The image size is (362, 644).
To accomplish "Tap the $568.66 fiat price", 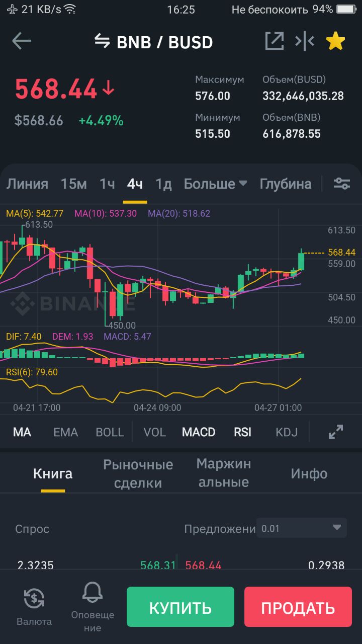I will coord(39,121).
